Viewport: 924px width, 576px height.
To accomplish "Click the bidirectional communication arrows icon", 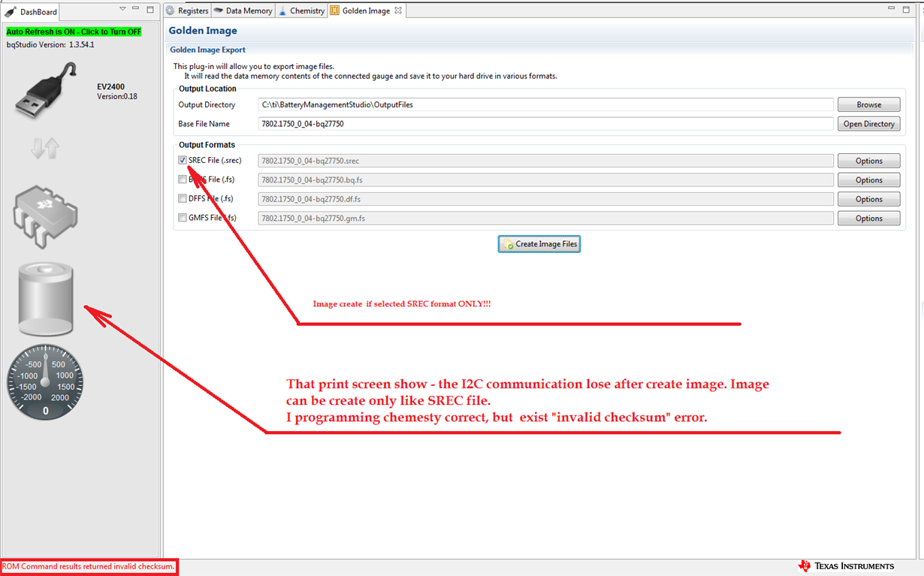I will pos(45,149).
